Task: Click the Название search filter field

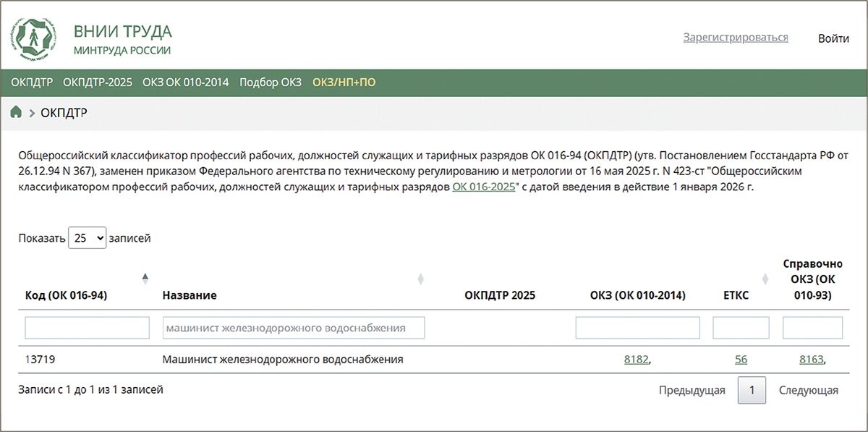Action: (x=293, y=328)
